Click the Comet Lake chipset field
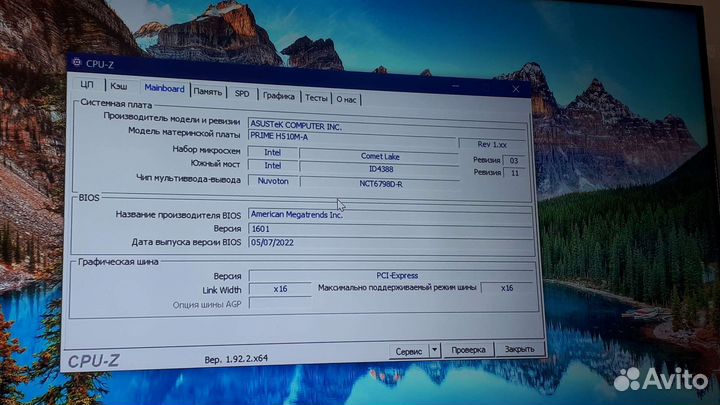Viewport: 720px width, 405px height. click(379, 156)
